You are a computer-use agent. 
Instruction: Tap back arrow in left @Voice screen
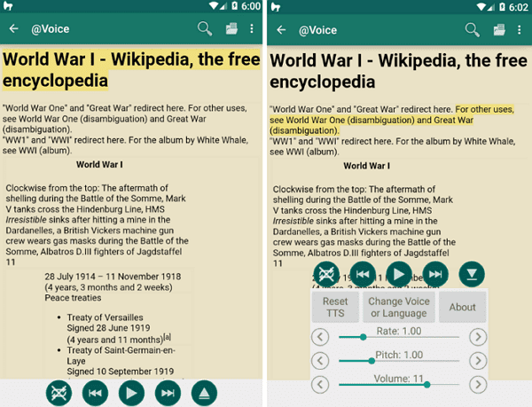click(14, 29)
